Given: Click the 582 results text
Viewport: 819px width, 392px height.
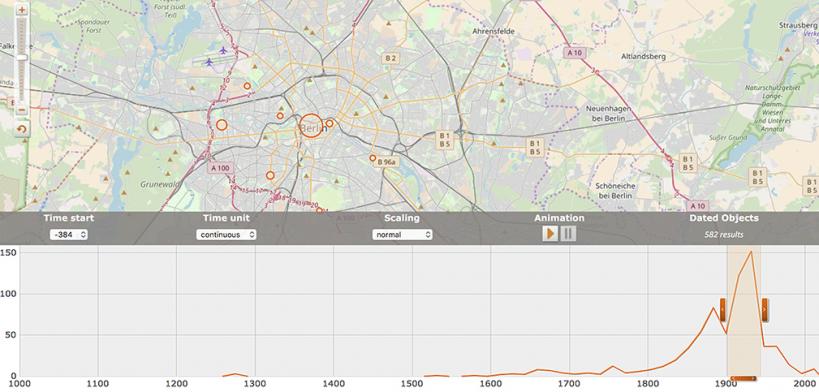Looking at the screenshot, I should [x=723, y=235].
